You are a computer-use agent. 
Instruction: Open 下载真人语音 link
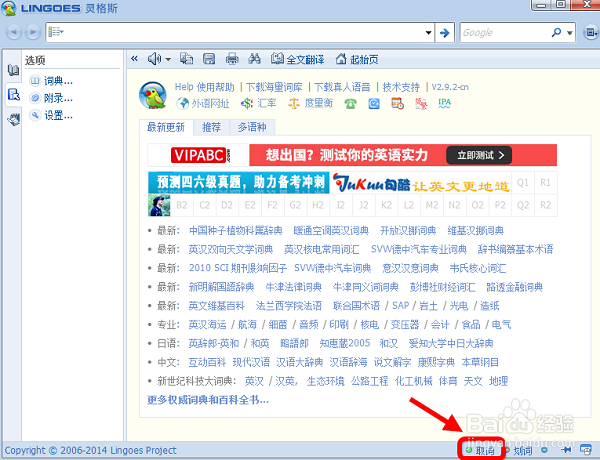click(x=342, y=87)
